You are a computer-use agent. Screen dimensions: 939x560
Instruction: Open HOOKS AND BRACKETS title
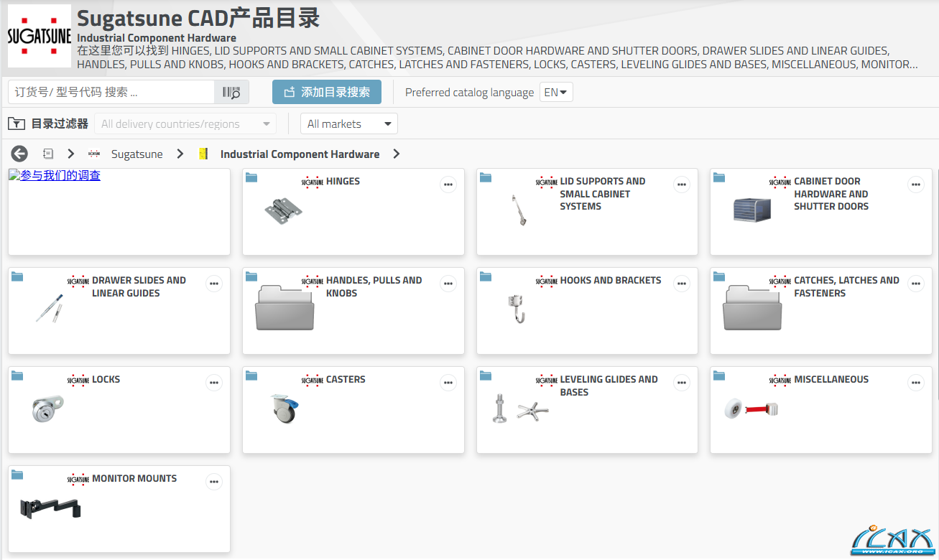(611, 280)
